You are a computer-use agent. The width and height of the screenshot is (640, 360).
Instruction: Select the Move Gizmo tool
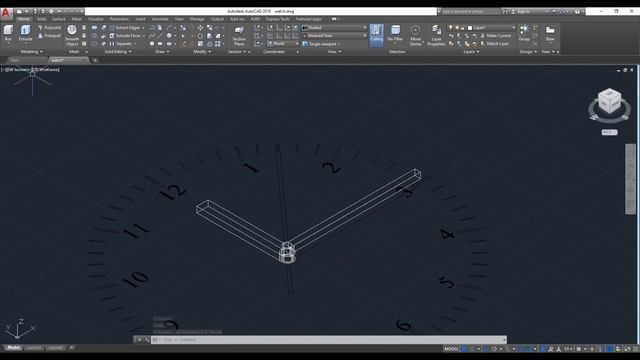[x=416, y=35]
